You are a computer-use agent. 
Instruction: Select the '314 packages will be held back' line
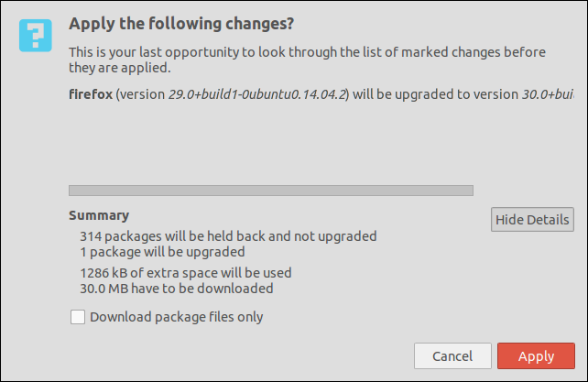[228, 236]
